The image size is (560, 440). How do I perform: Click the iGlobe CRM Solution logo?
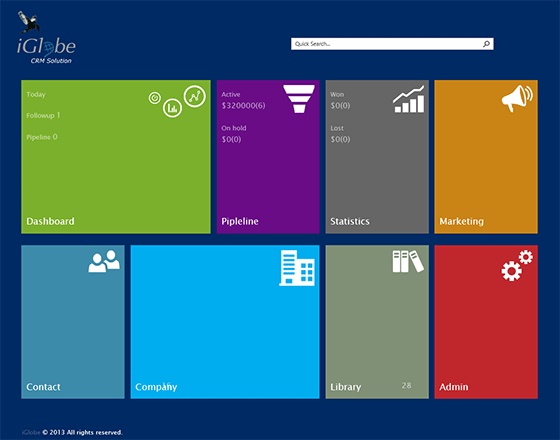46,38
